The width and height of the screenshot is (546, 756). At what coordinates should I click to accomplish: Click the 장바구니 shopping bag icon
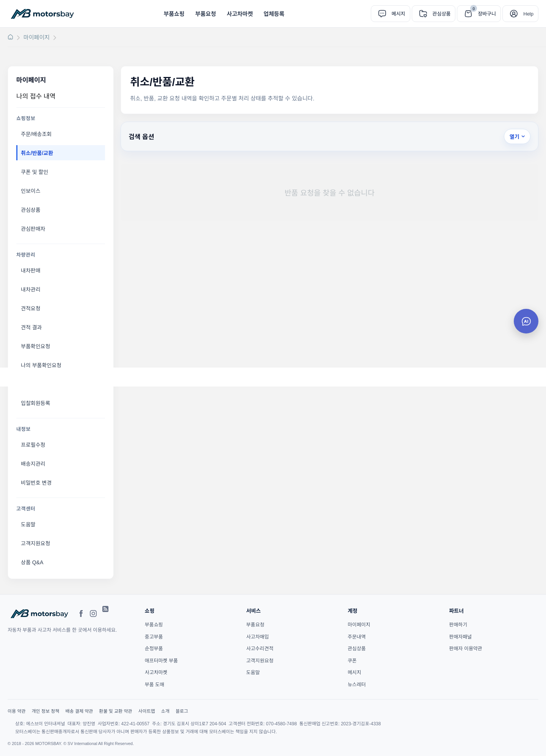click(x=468, y=14)
